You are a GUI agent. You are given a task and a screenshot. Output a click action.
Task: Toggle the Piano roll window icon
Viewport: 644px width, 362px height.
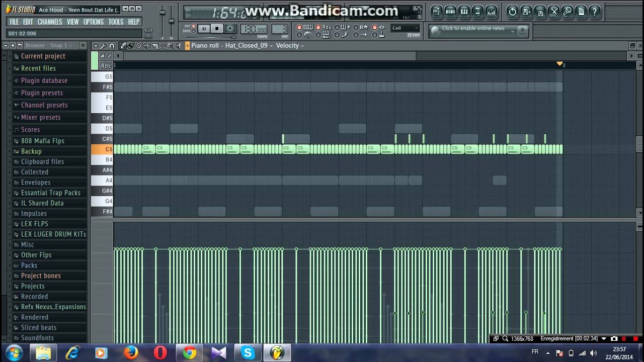pyautogui.click(x=464, y=12)
